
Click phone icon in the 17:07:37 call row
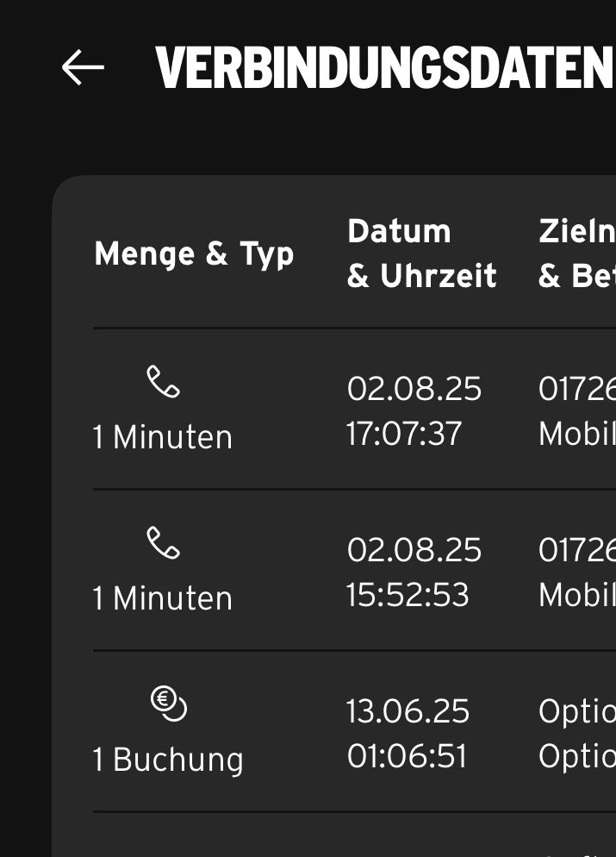point(163,381)
